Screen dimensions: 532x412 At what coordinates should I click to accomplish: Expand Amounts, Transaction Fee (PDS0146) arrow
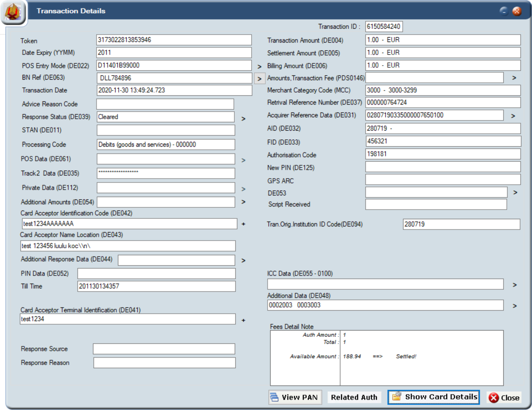(x=514, y=78)
